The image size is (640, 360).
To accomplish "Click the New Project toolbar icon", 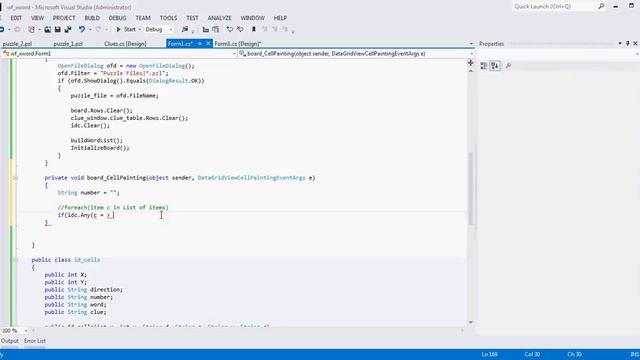I will 31,29.
